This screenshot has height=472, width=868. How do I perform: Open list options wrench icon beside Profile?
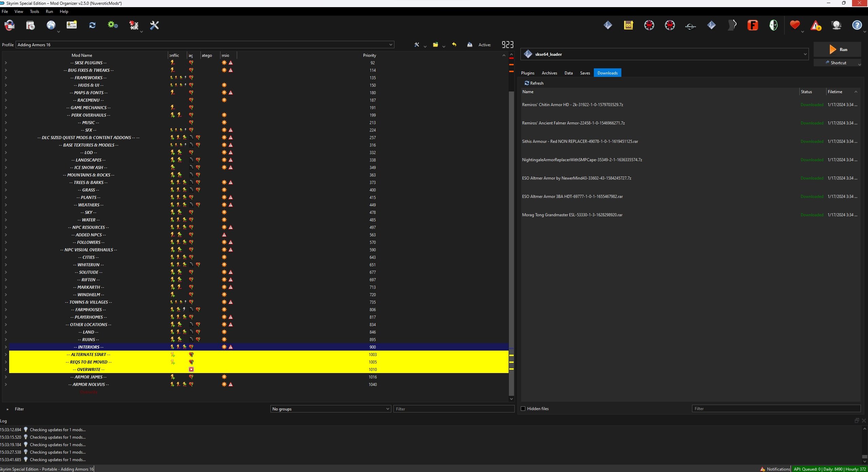pyautogui.click(x=417, y=45)
